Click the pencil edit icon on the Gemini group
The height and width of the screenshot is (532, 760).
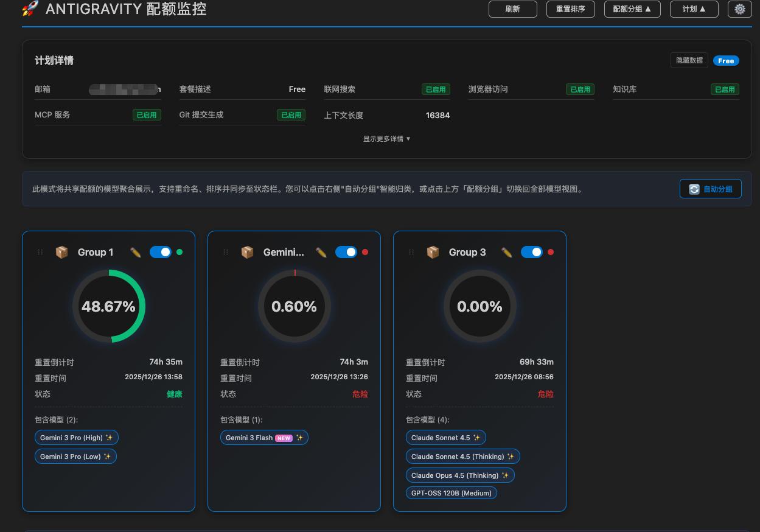point(322,252)
